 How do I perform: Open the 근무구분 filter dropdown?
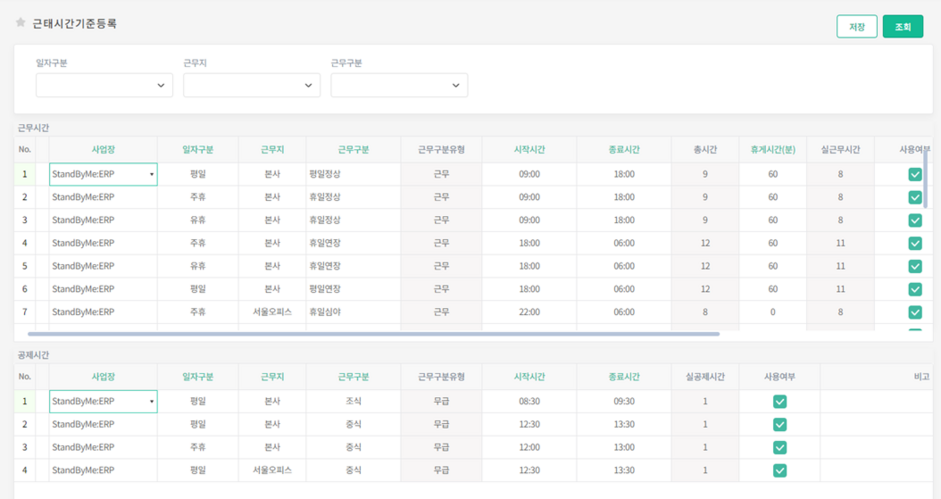tap(399, 85)
